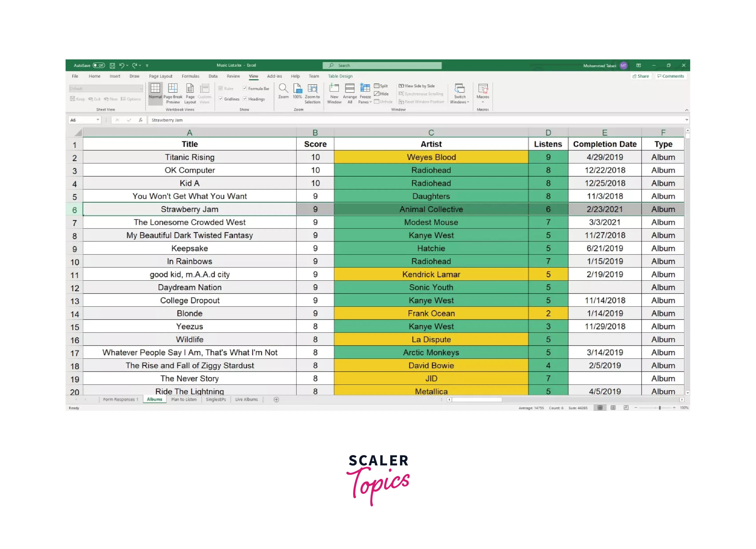The width and height of the screenshot is (756, 549).
Task: Open the Formulas ribbon tab
Action: click(190, 76)
